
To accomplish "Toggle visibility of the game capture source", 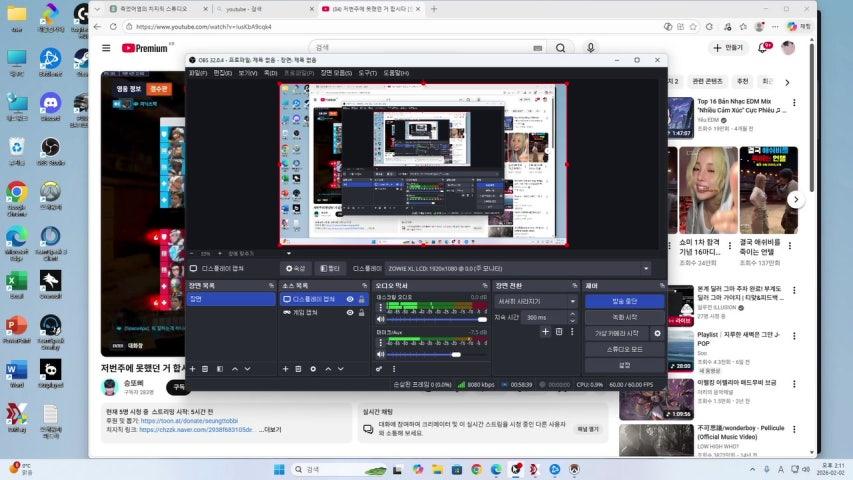I will click(350, 312).
